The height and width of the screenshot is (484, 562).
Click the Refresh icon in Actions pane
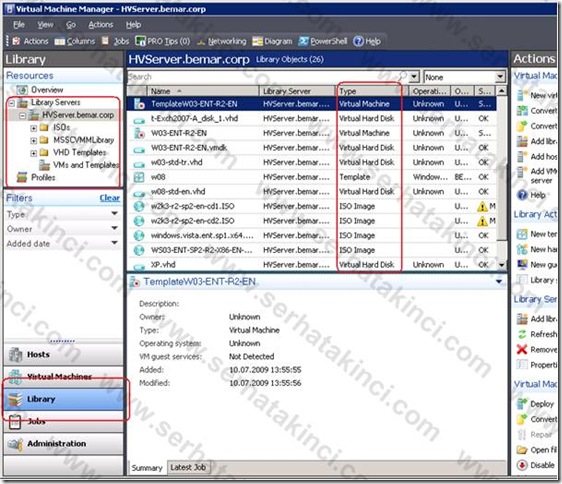[522, 334]
